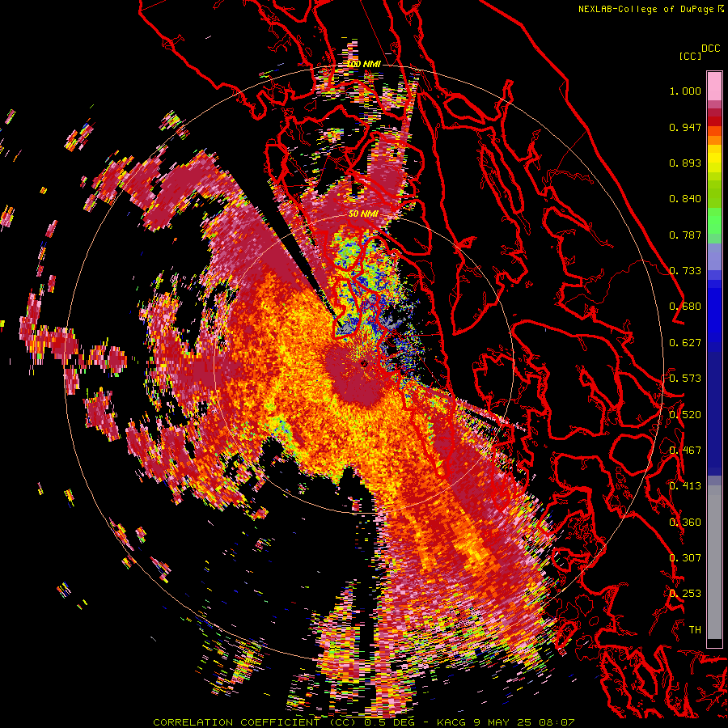Viewport: 728px width, 728px height.
Task: Click the Correlation Coefficient caption at the bottom
Action: [363, 722]
